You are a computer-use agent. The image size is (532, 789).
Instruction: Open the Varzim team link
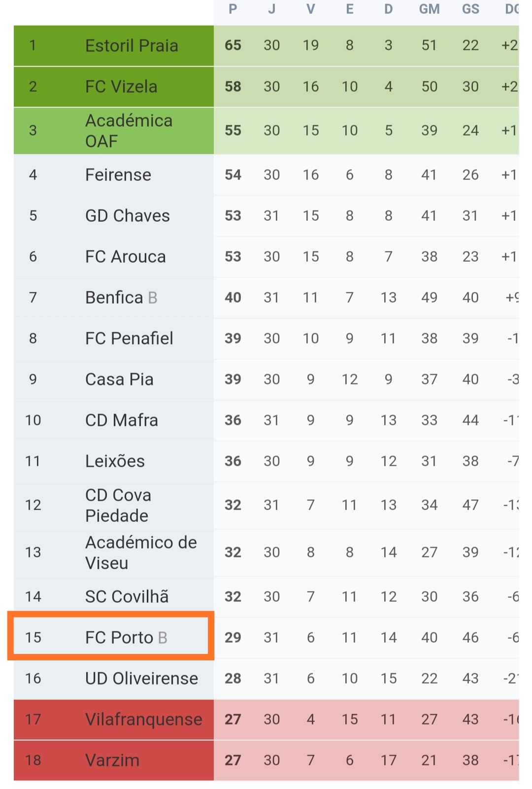tap(112, 760)
